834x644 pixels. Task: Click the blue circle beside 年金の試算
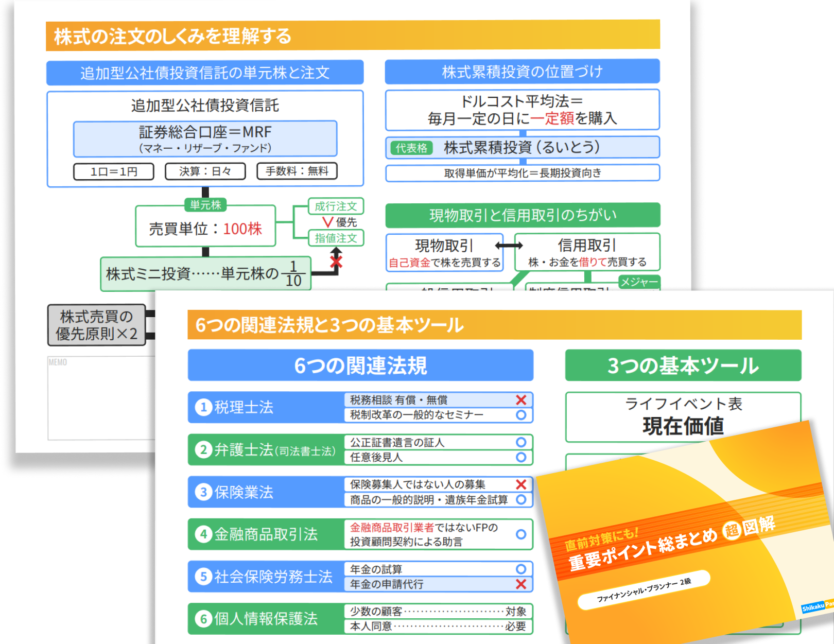(521, 569)
